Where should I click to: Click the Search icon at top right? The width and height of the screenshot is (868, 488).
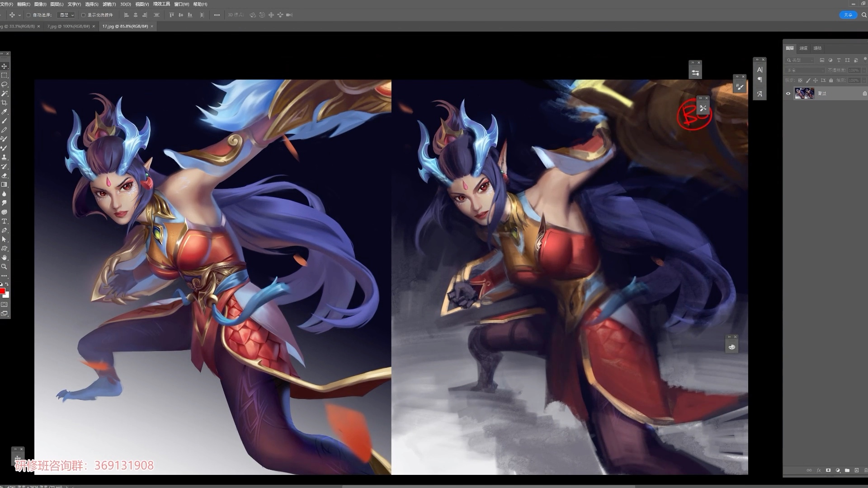(x=864, y=15)
